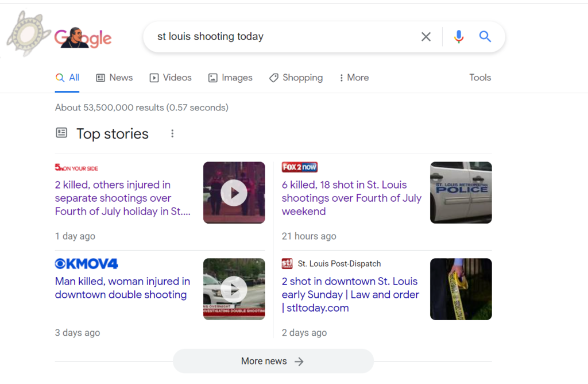Open '6 killed, 18 shot in St. Louis' article
588x384 pixels.
pyautogui.click(x=351, y=198)
